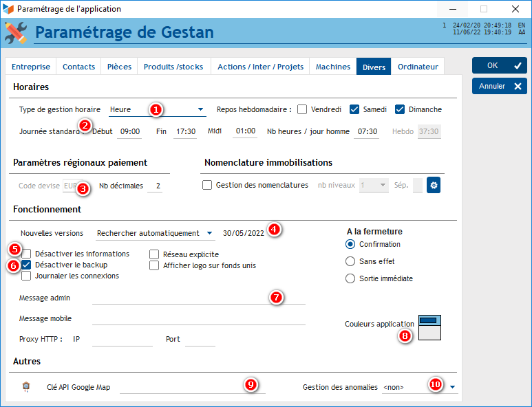Open the Produits /stocks tab
The width and height of the screenshot is (532, 407).
173,67
